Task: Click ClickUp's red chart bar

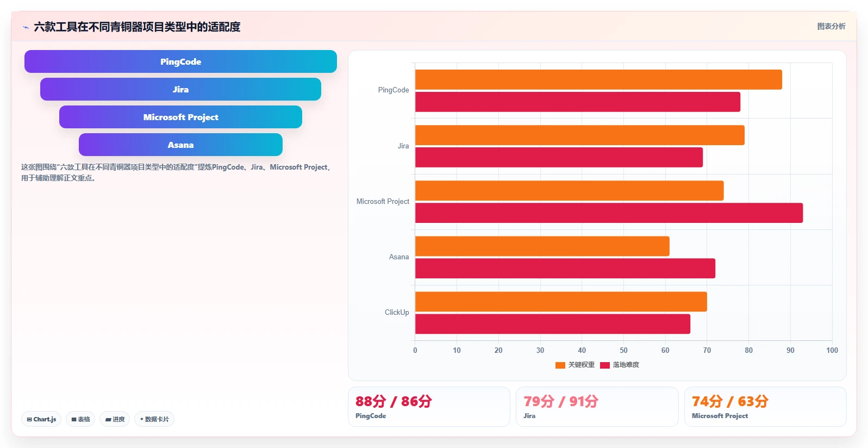Action: pyautogui.click(x=553, y=323)
